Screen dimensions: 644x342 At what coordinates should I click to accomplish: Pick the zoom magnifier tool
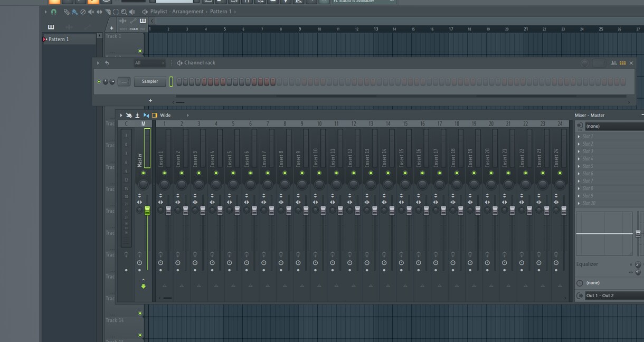pos(125,12)
